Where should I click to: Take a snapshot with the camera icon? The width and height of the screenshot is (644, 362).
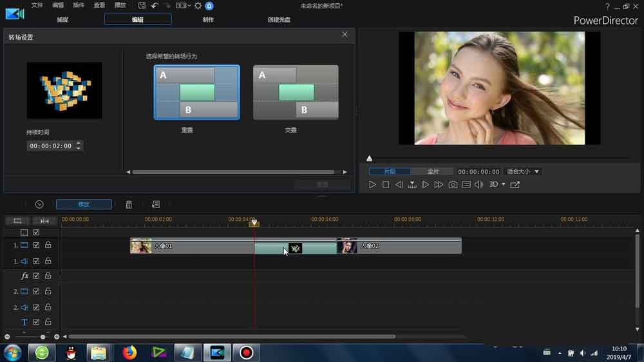(453, 185)
